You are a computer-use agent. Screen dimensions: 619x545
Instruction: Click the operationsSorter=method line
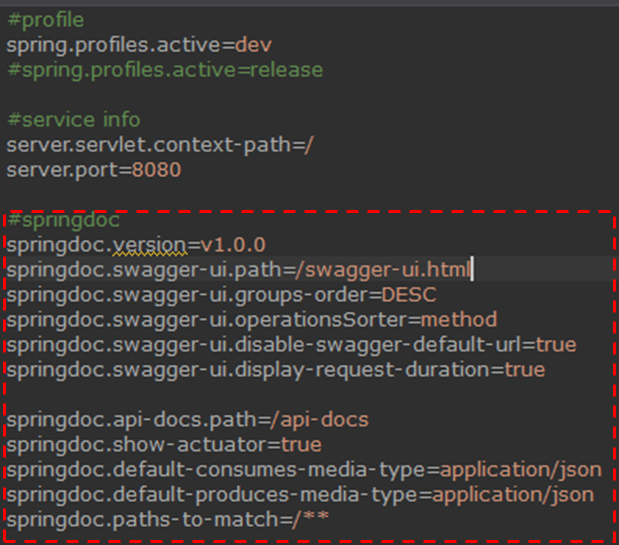click(252, 320)
